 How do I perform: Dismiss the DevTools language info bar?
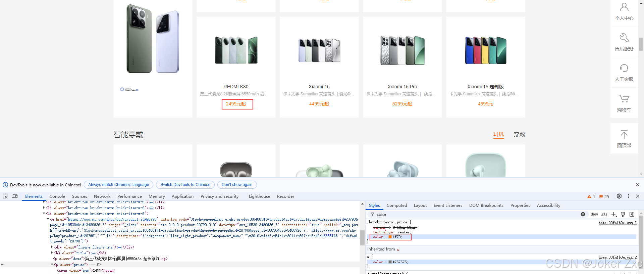tap(638, 185)
